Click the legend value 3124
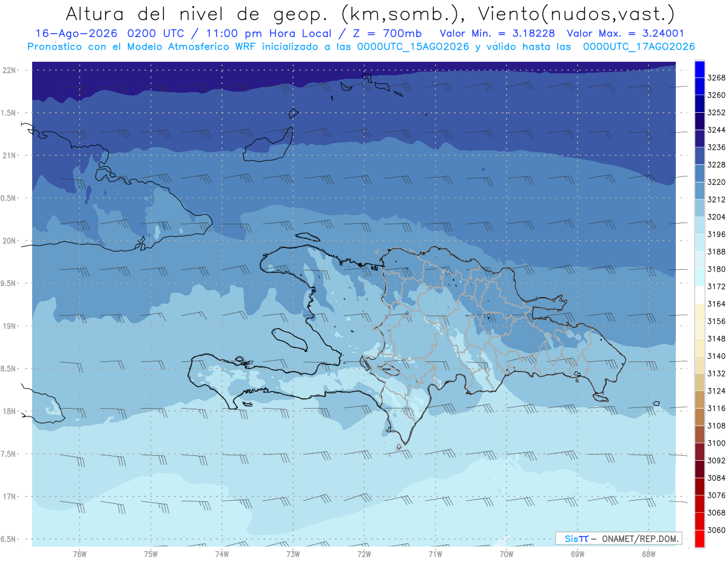Viewport: 728px width, 562px height. [716, 391]
